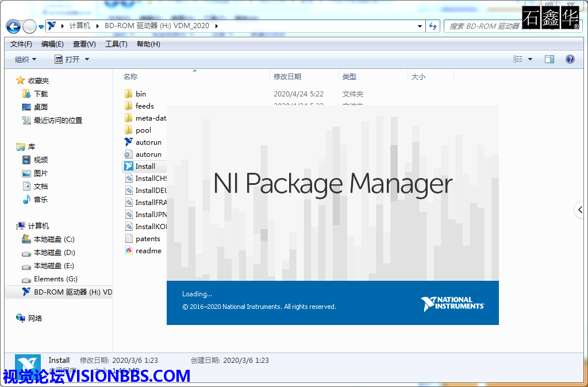This screenshot has height=387, width=588.
Task: Open the 文件(F) menu
Action: pyautogui.click(x=21, y=44)
